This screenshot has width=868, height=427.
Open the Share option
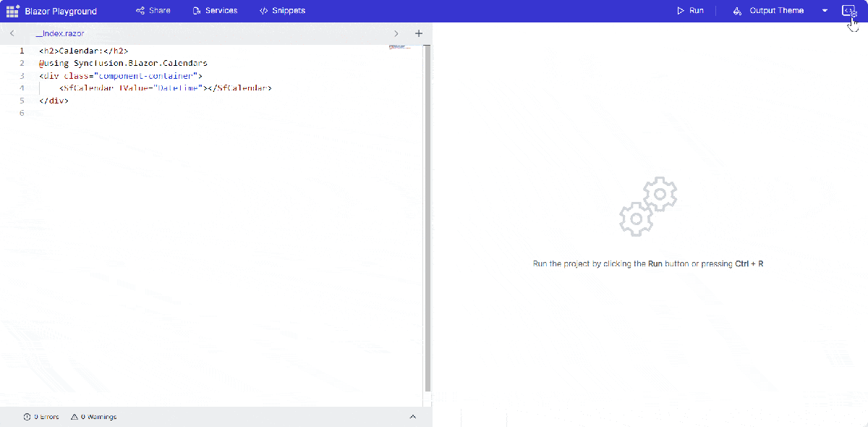coord(153,11)
